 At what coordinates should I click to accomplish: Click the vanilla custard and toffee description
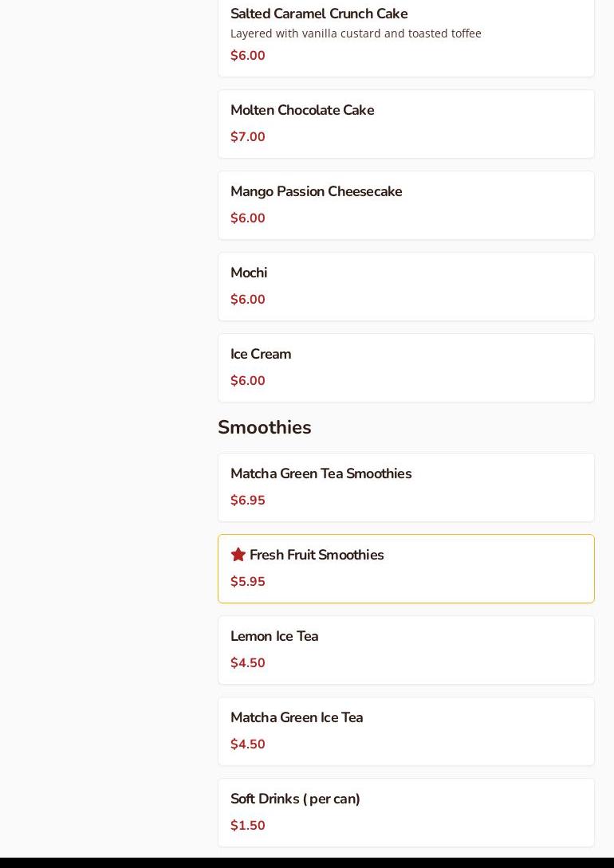click(356, 33)
